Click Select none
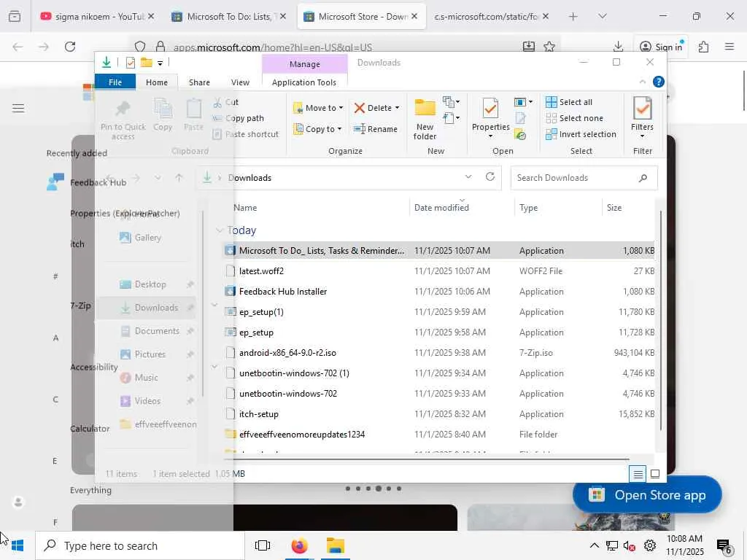The width and height of the screenshot is (747, 560). (x=574, y=118)
